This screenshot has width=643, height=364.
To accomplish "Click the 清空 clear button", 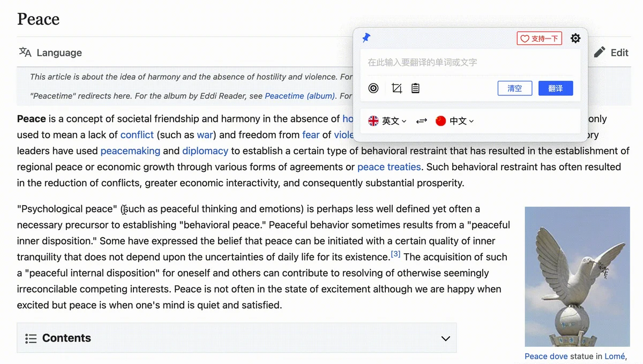I will click(x=514, y=88).
